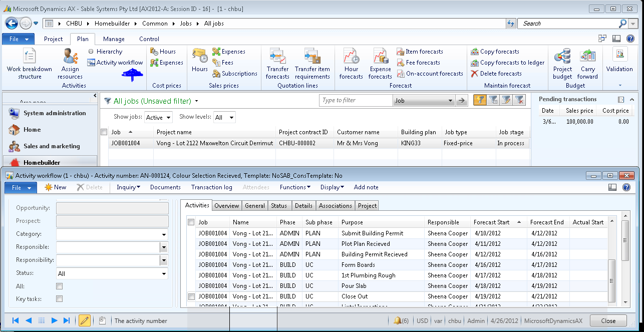Open Hours under Cost prices
Viewport: 644px width, 332px height.
163,52
